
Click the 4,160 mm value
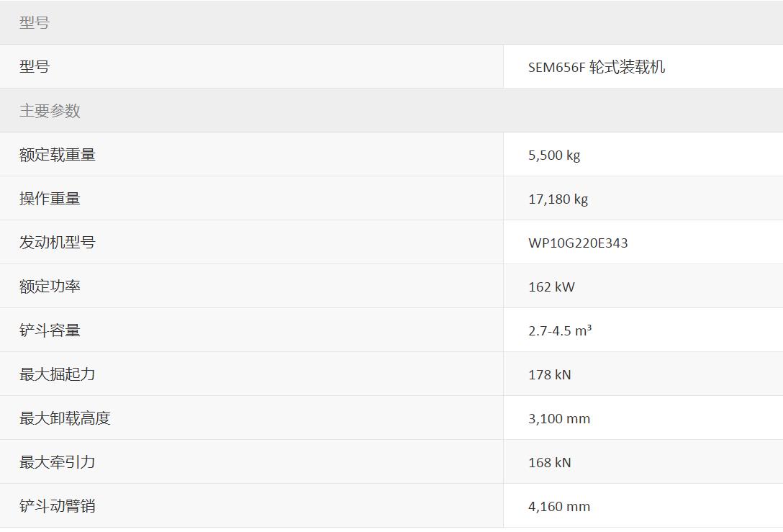[558, 506]
